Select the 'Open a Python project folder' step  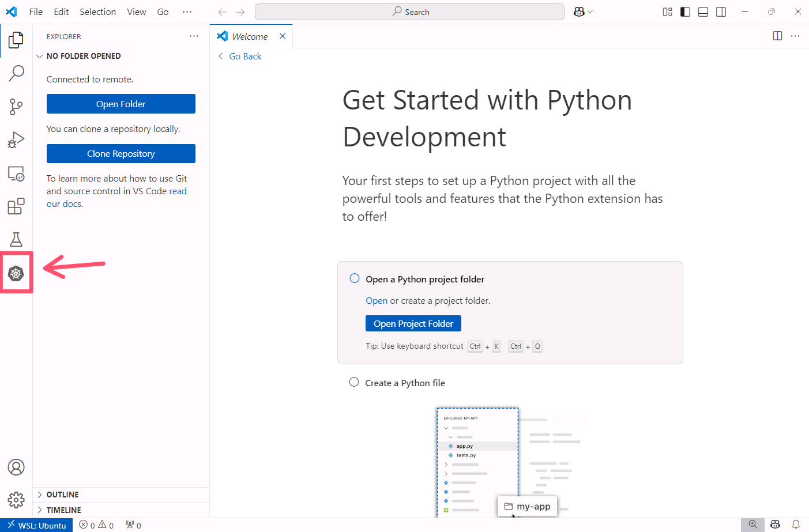coord(425,280)
